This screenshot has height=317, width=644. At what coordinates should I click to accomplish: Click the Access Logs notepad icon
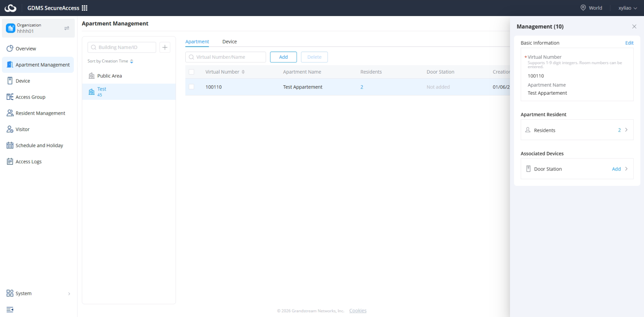coord(10,161)
